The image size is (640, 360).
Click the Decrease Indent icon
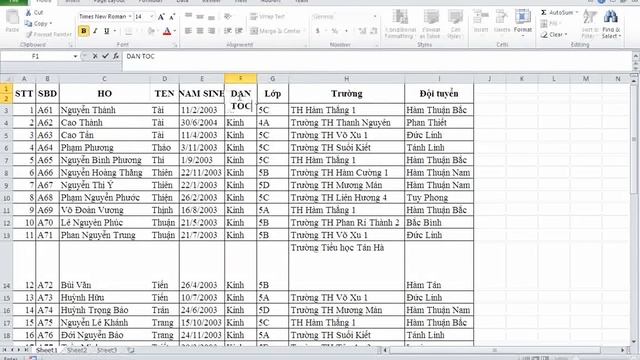pos(228,31)
